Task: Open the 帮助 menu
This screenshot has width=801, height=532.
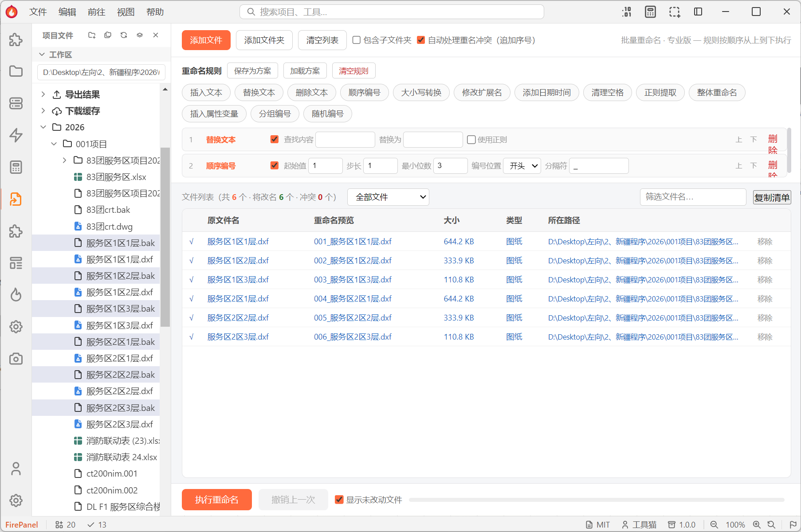Action: click(155, 12)
